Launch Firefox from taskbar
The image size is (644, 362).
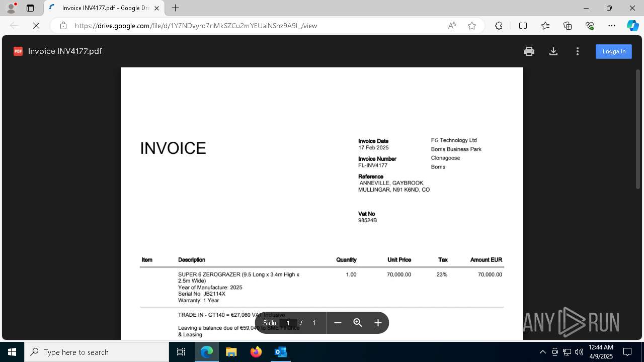256,352
